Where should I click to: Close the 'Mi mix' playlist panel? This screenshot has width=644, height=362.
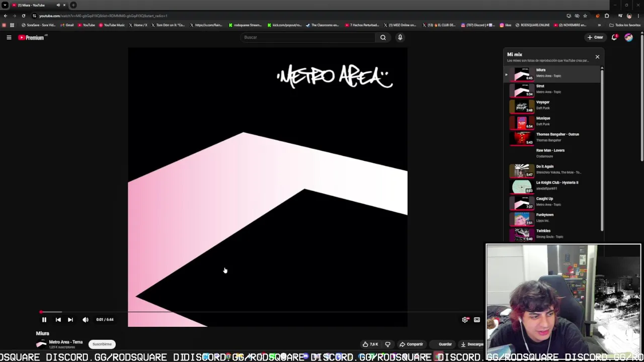pyautogui.click(x=597, y=57)
